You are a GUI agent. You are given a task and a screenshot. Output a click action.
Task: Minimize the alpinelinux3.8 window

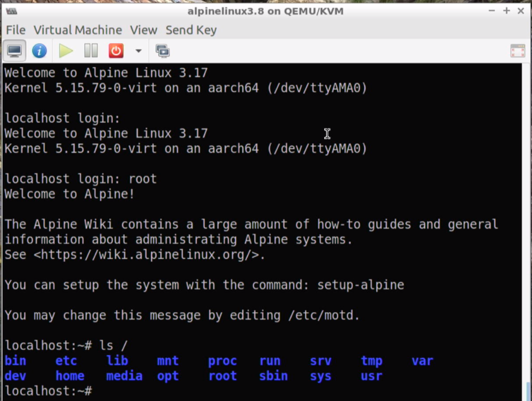coord(492,11)
